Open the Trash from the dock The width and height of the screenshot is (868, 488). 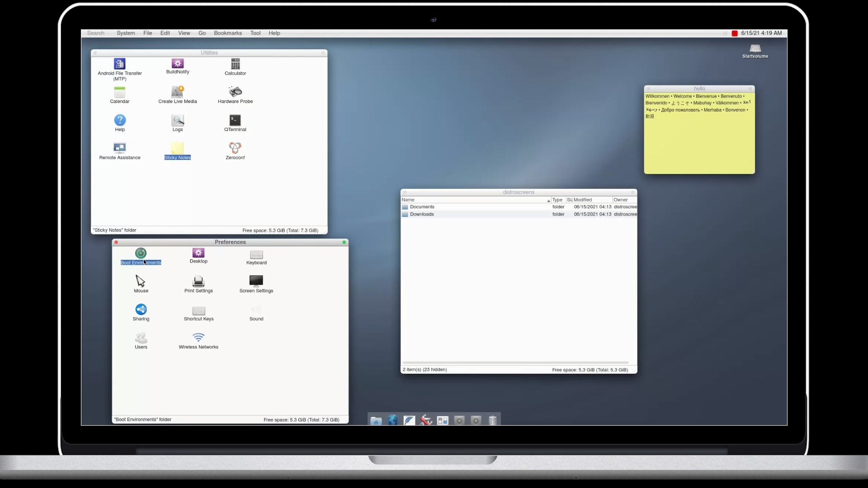492,420
